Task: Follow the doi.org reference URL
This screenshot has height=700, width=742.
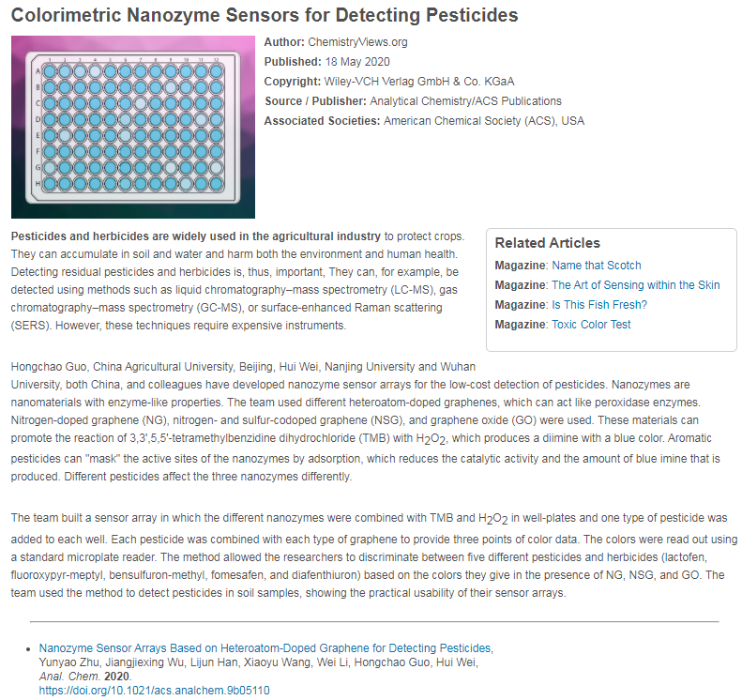Action: pos(154,690)
